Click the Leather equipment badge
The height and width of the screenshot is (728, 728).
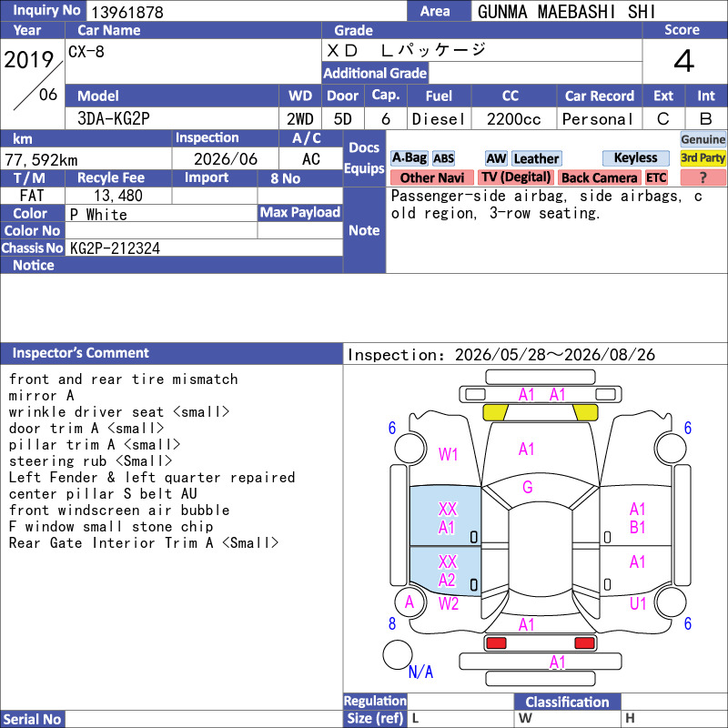click(x=536, y=158)
